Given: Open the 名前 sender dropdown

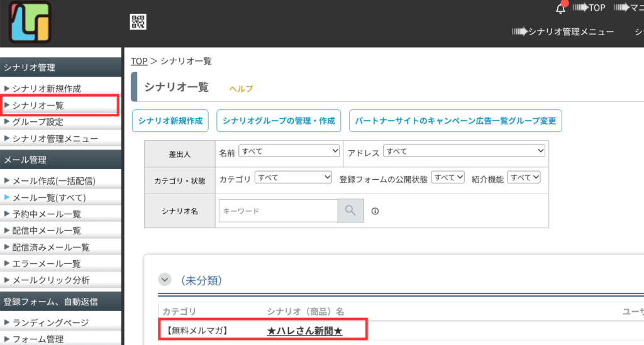Looking at the screenshot, I should [289, 151].
